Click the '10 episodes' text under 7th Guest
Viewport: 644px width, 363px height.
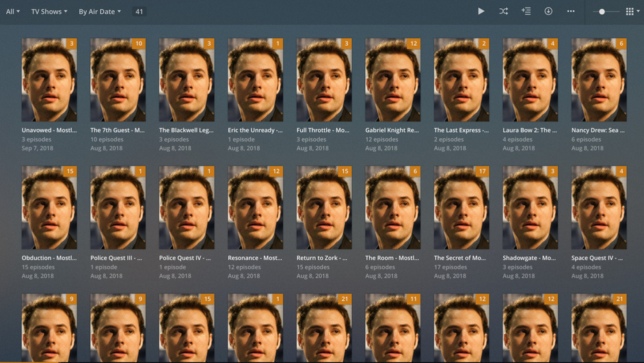point(107,139)
